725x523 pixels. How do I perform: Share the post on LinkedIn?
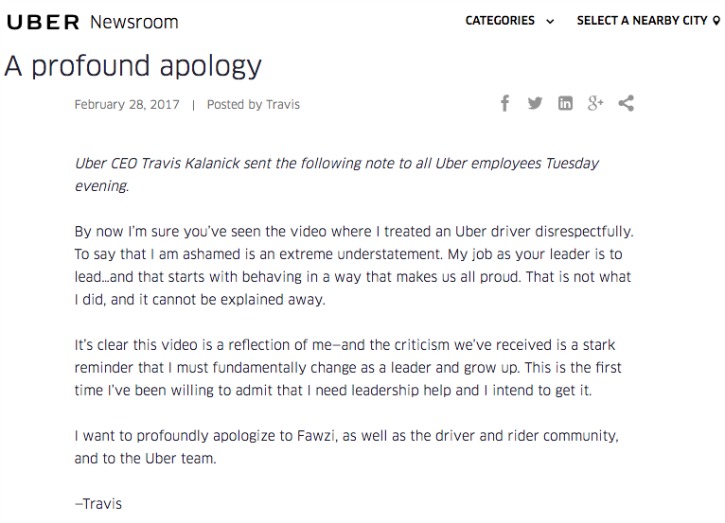pyautogui.click(x=565, y=103)
